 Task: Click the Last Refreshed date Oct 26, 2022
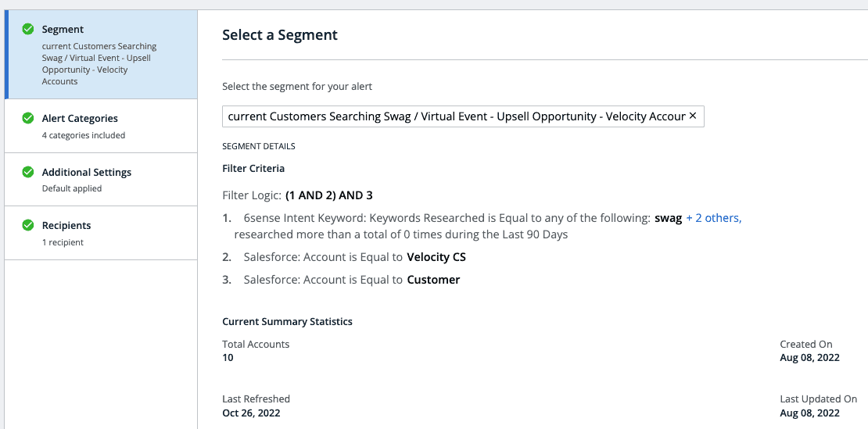tap(251, 413)
